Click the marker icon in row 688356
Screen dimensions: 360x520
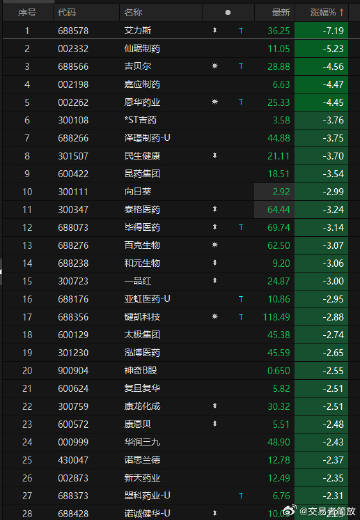[215, 317]
